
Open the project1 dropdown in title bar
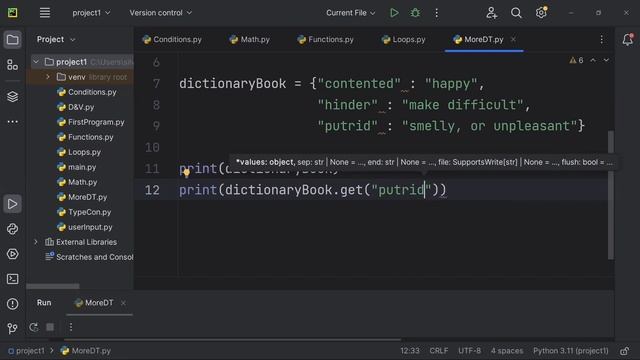coord(91,13)
